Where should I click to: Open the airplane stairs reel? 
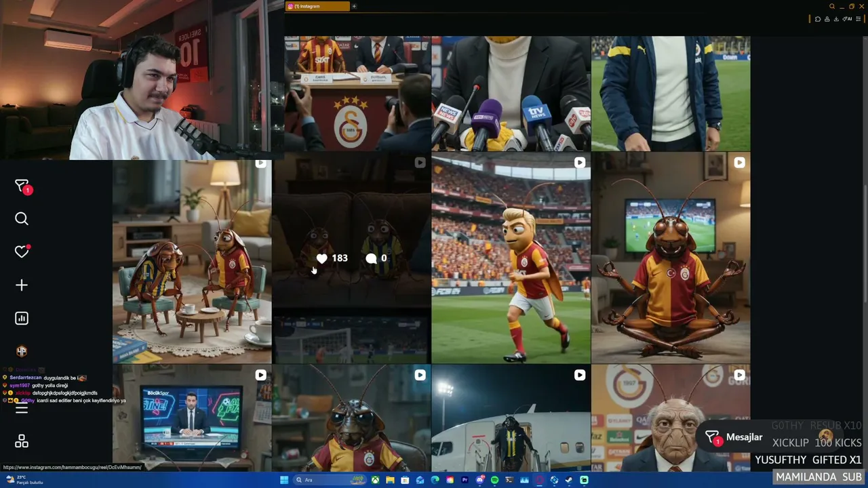(x=511, y=418)
